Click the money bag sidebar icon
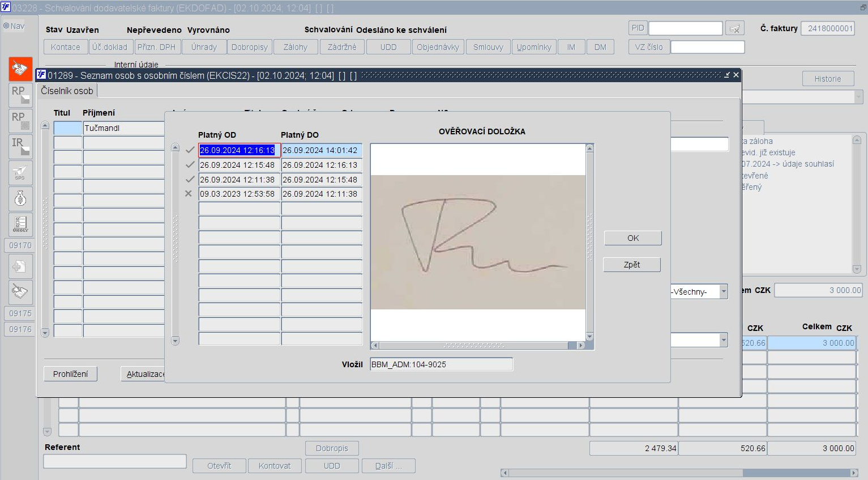 20,199
